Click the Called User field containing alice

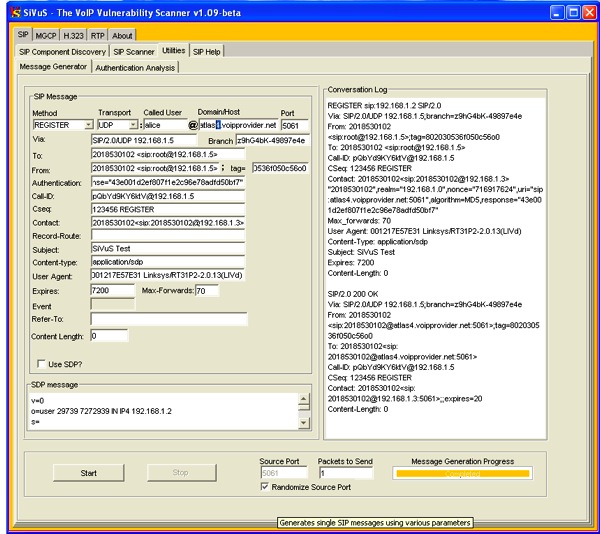click(163, 125)
